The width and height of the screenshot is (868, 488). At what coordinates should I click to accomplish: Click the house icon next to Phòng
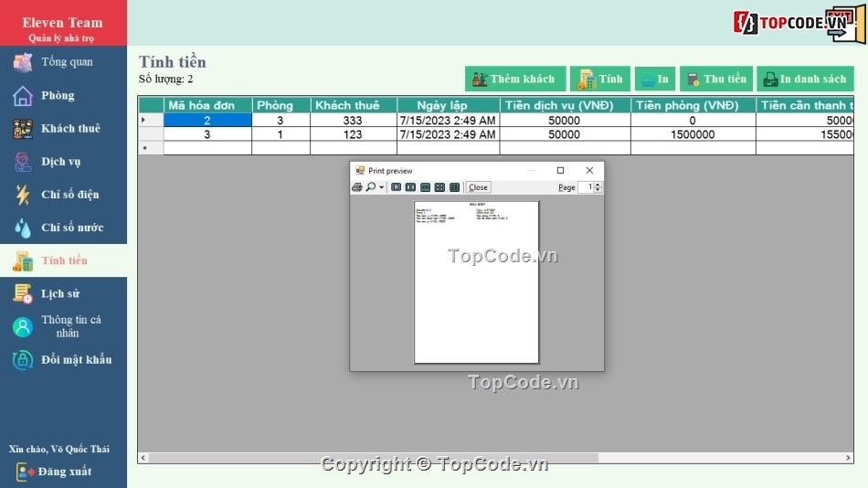click(23, 95)
